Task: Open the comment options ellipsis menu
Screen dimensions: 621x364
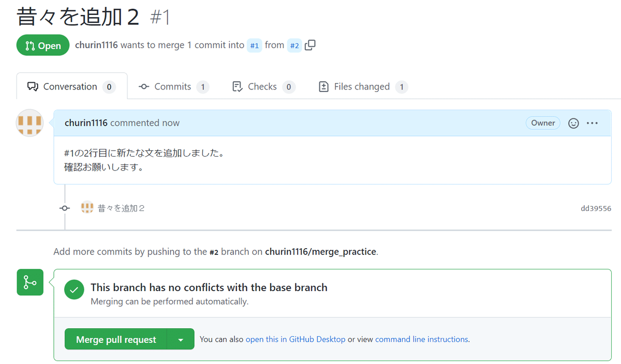Action: coord(593,123)
